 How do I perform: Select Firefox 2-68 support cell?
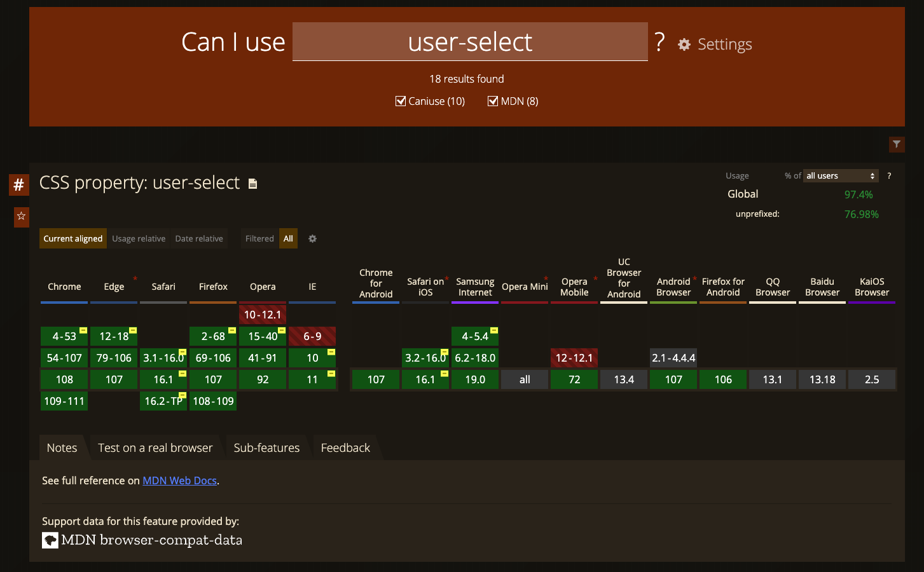click(x=213, y=336)
